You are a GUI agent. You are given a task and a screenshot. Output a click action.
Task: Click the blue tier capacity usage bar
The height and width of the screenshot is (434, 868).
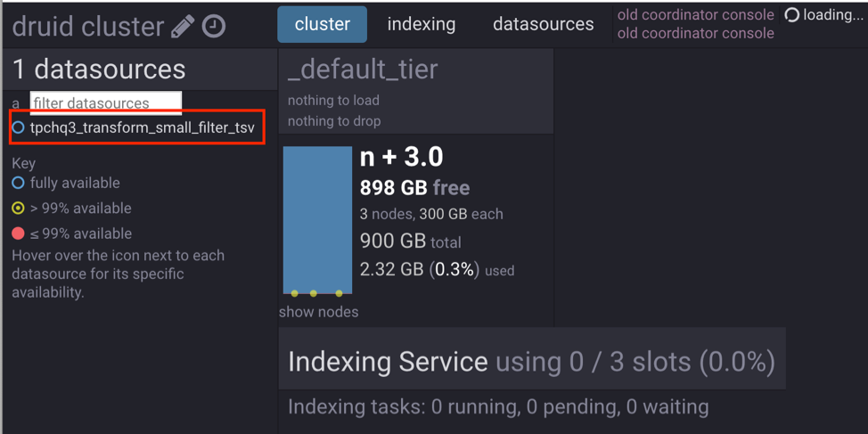317,218
